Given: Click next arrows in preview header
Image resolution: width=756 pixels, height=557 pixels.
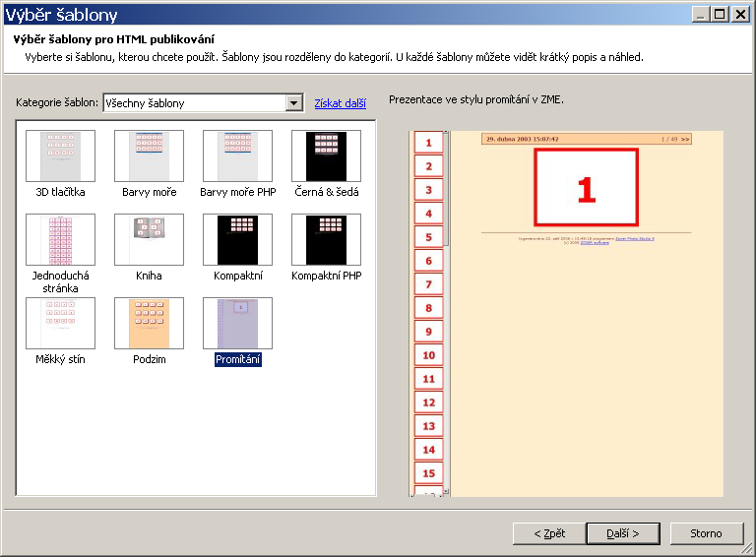Looking at the screenshot, I should tap(685, 139).
